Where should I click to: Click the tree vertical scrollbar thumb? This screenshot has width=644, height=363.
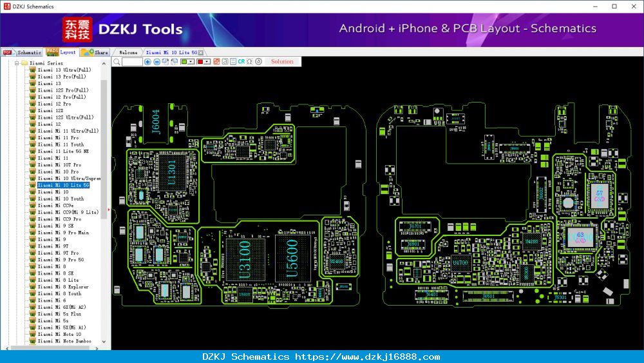coord(104,149)
